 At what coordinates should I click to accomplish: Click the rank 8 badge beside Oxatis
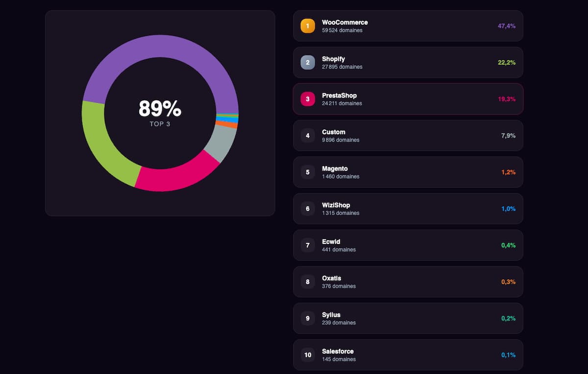308,281
